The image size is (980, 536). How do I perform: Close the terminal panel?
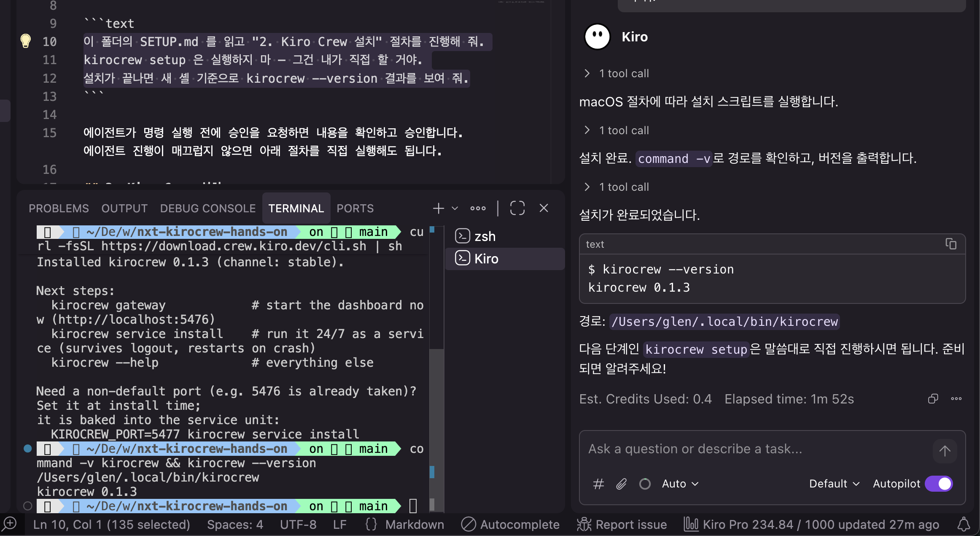pos(544,208)
